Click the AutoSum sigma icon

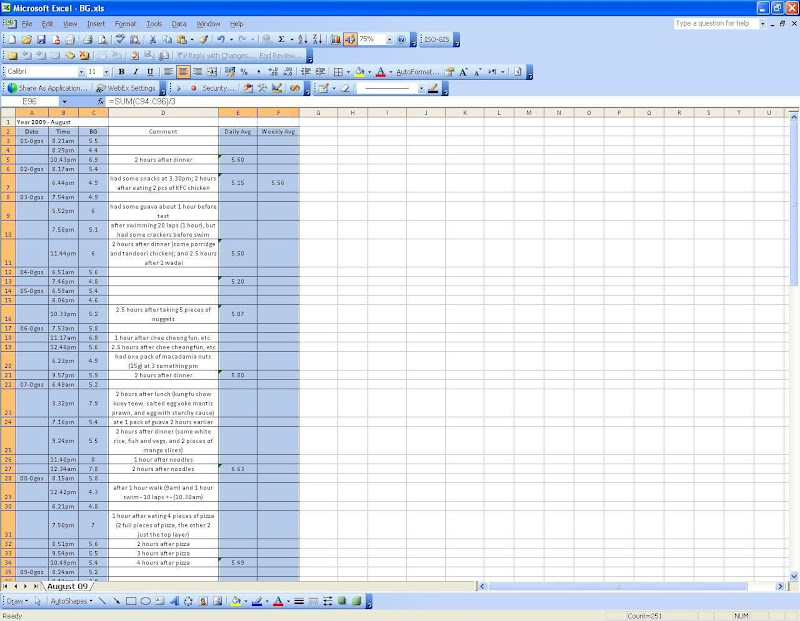tap(283, 39)
